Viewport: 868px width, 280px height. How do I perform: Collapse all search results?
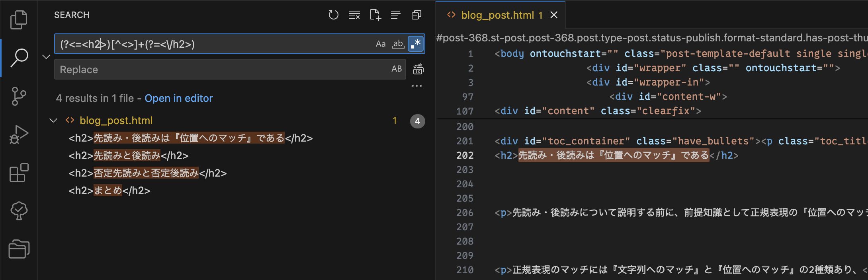point(416,15)
